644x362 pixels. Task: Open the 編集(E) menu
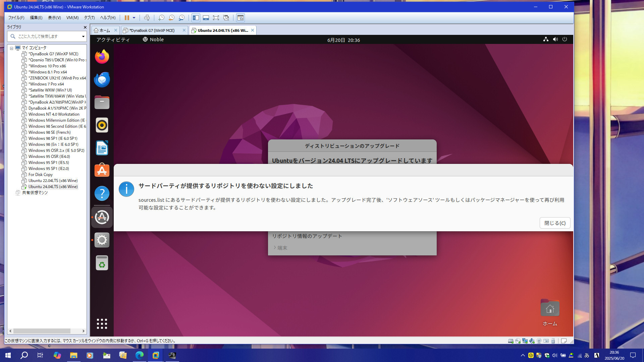point(36,18)
